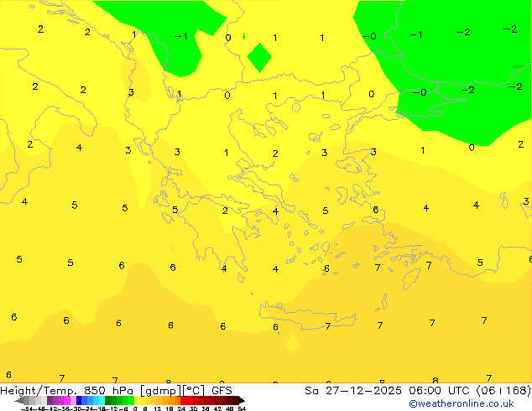Viewport: 532px width, 411px height.
Task: Pick the dark blue swatch in the legend
Action: pyautogui.click(x=79, y=400)
